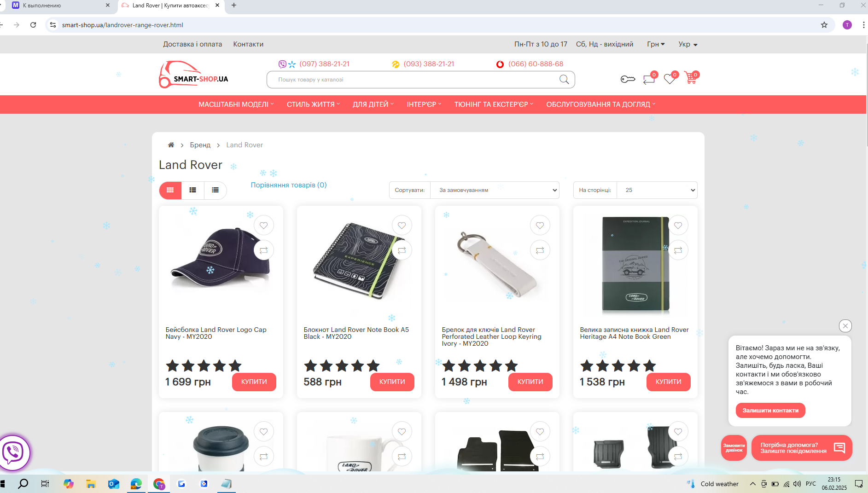
Task: Buy Брелок Leather Loop Keyring
Action: pyautogui.click(x=530, y=382)
